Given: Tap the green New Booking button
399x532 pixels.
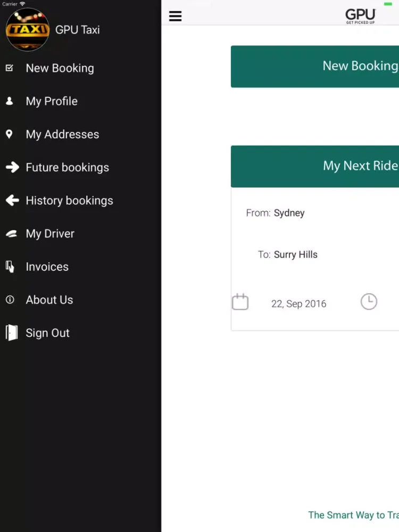Looking at the screenshot, I should click(315, 66).
